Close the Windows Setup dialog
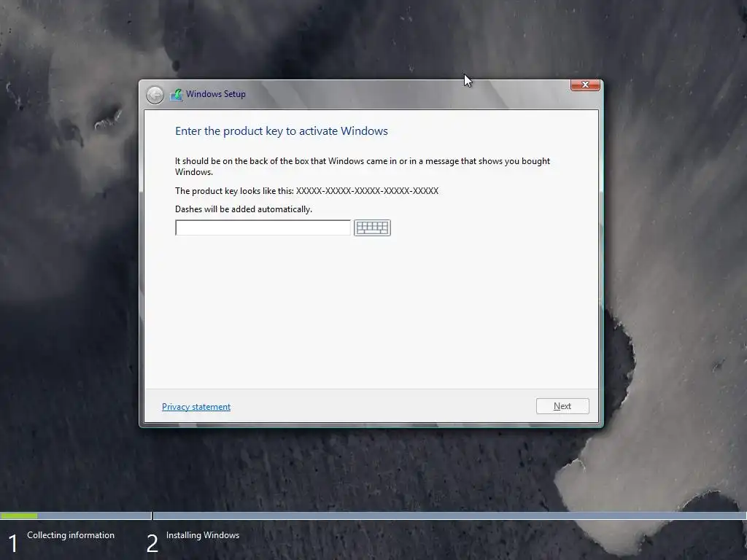 [x=585, y=85]
